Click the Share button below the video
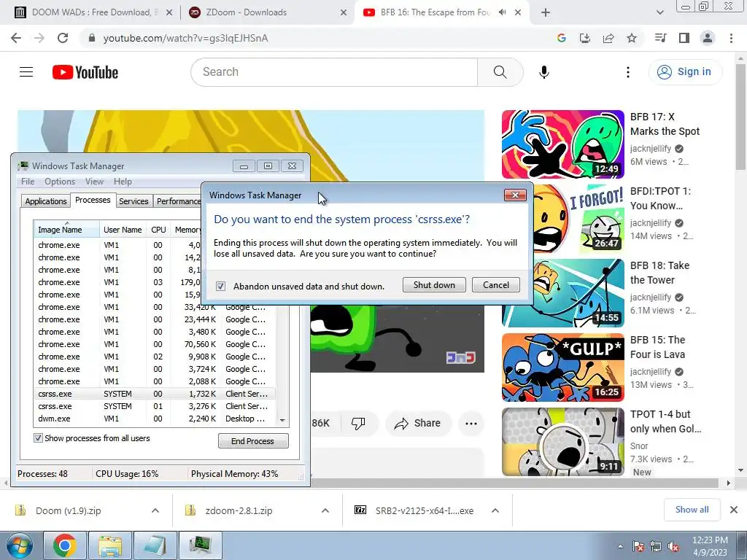 click(418, 423)
